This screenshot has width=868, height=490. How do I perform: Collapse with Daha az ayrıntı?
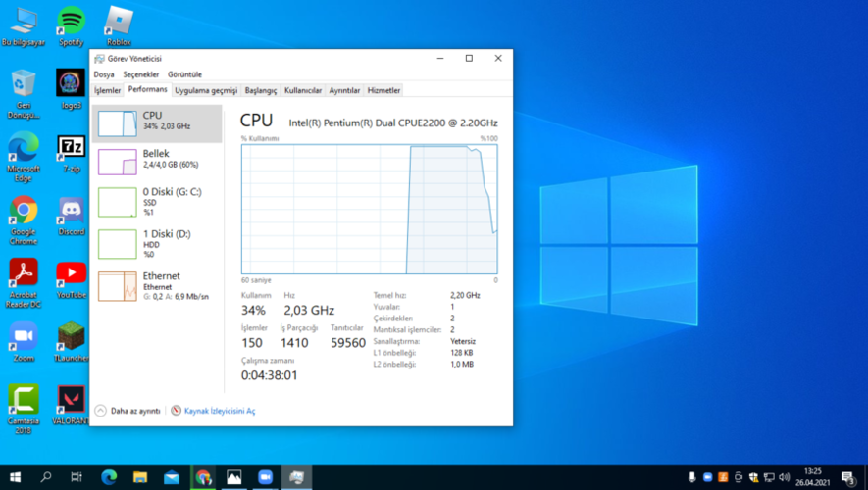[x=128, y=411]
